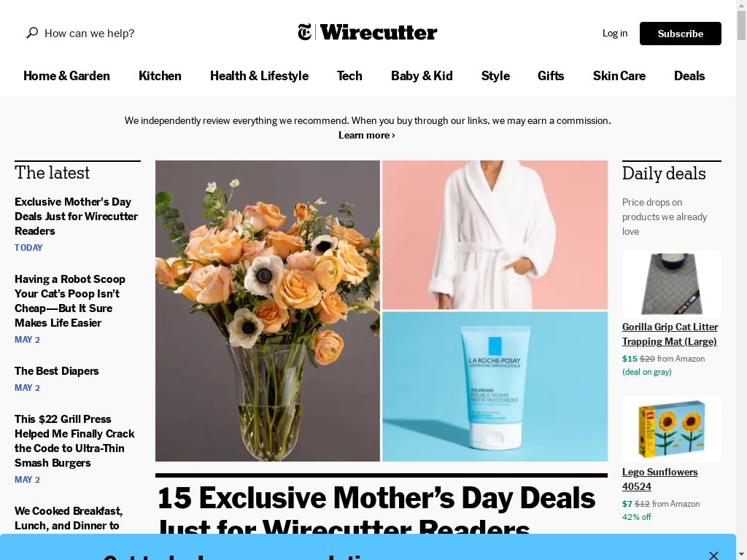Open the Gorilla Grip litter mat image
The width and height of the screenshot is (747, 560).
pyautogui.click(x=671, y=284)
